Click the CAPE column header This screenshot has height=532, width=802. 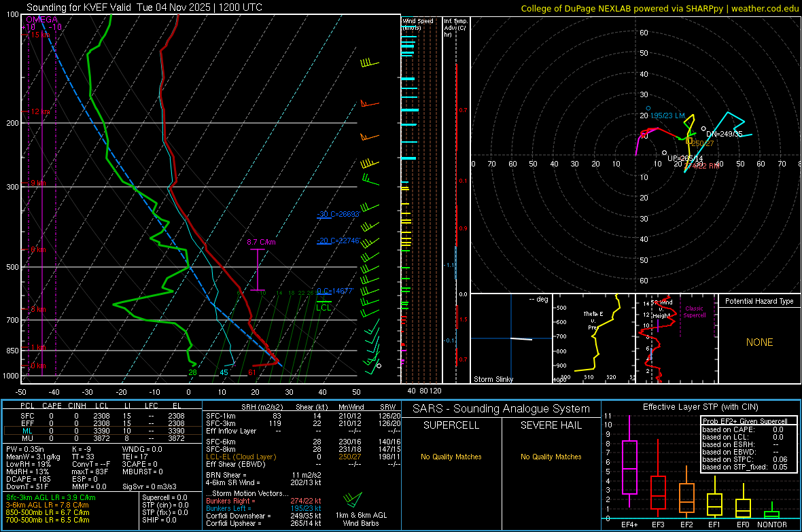(52, 406)
